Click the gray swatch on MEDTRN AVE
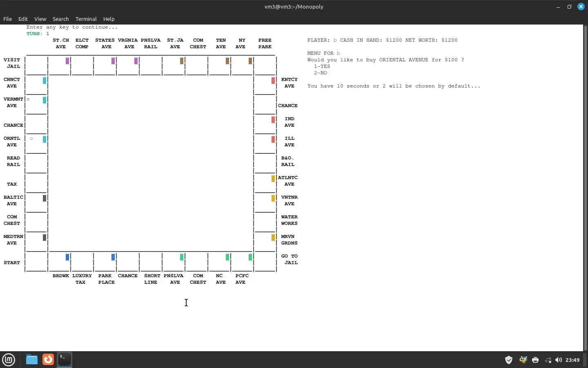588x368 pixels. pos(45,238)
